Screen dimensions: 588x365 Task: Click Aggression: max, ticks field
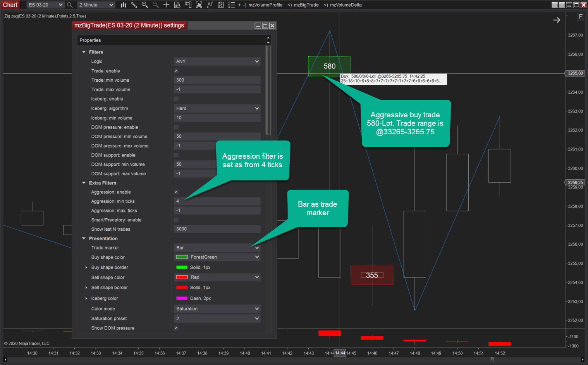(x=217, y=211)
